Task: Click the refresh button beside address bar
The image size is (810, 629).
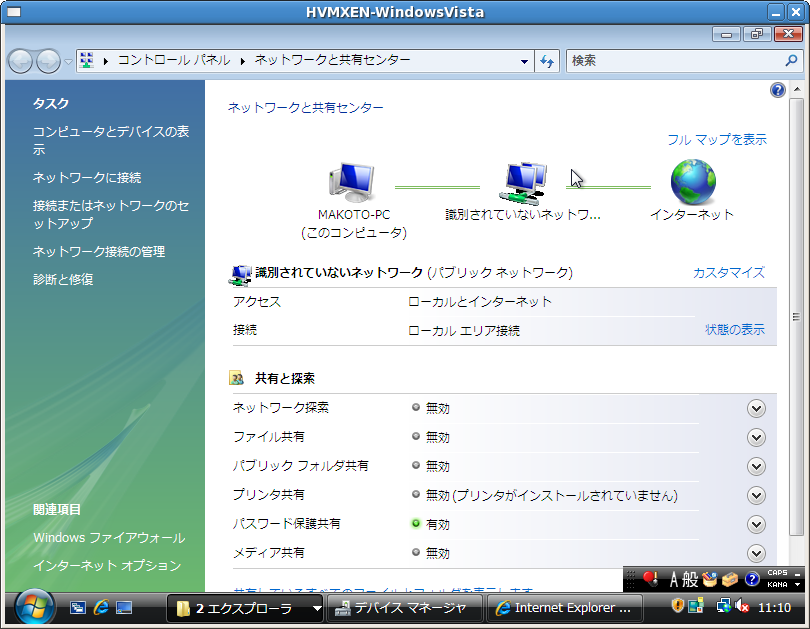Action: click(547, 61)
